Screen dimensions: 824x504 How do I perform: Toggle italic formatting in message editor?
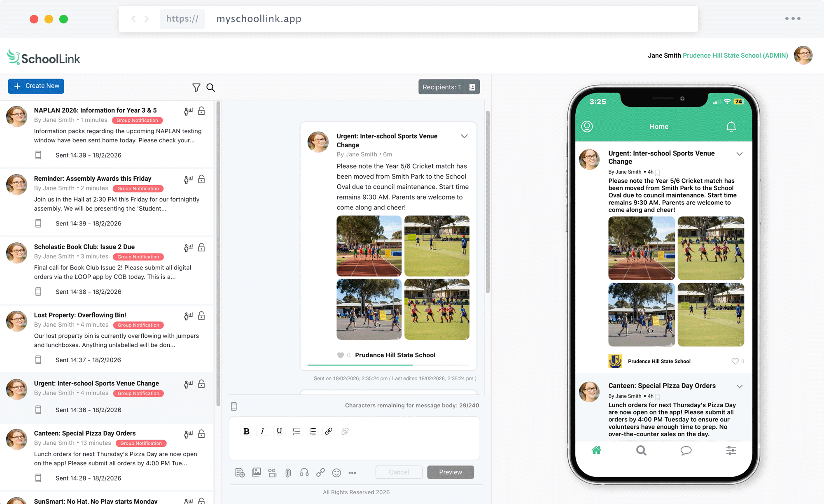point(262,431)
